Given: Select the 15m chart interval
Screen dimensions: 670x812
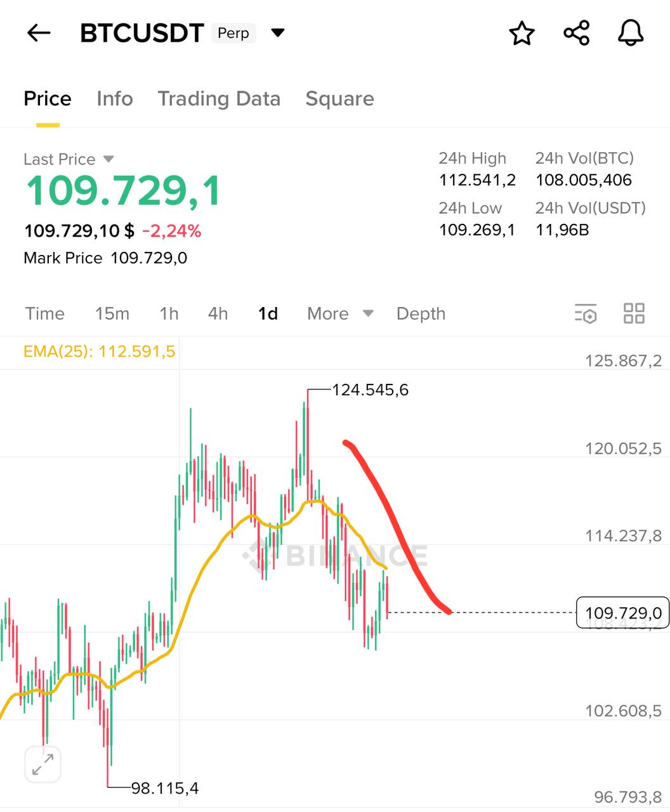Looking at the screenshot, I should click(x=112, y=313).
